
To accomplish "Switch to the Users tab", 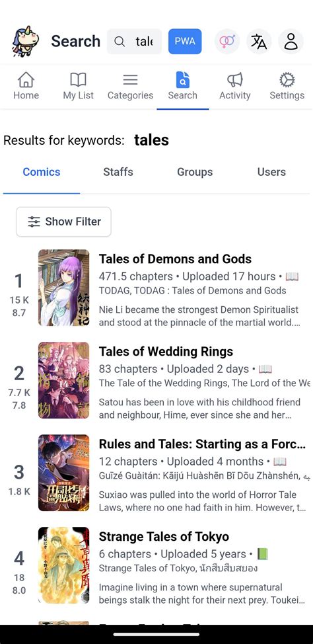I will click(271, 172).
